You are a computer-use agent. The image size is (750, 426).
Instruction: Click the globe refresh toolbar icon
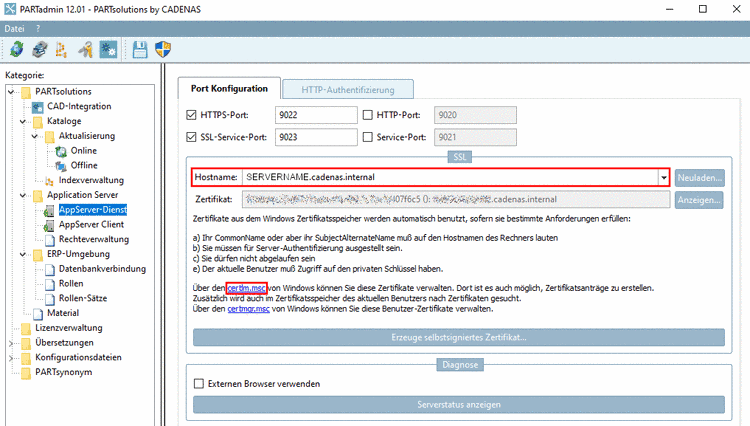coord(17,49)
